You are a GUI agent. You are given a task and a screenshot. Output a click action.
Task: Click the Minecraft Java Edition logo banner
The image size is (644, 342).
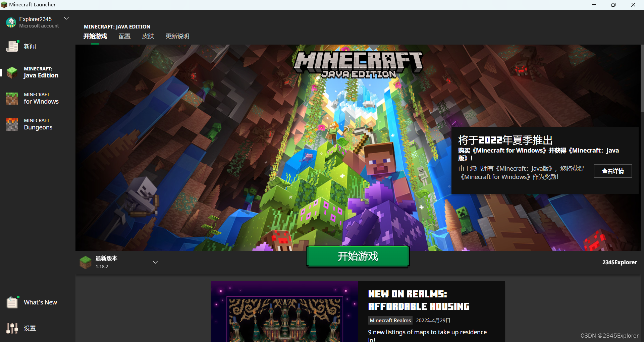point(358,65)
